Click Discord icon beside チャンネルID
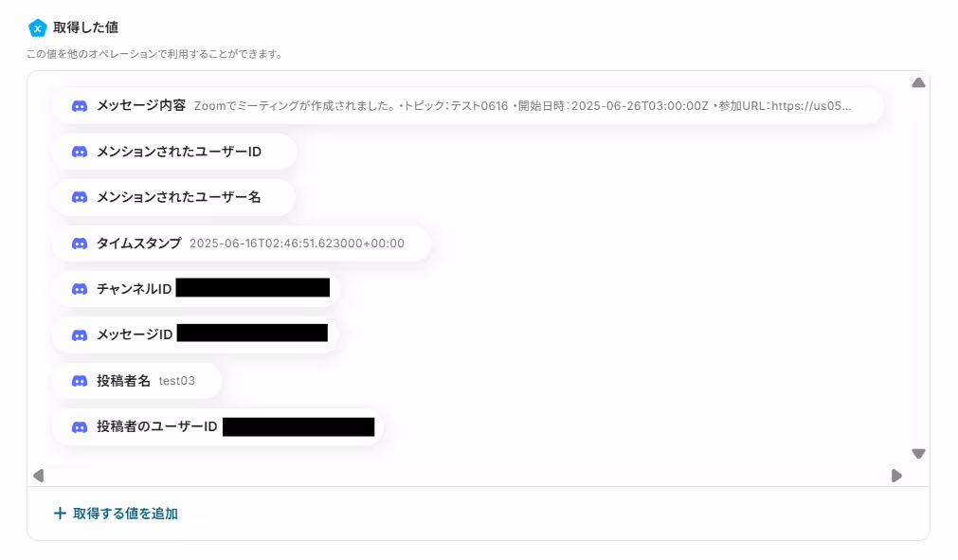Screen dimensions: 958x560 point(80,289)
